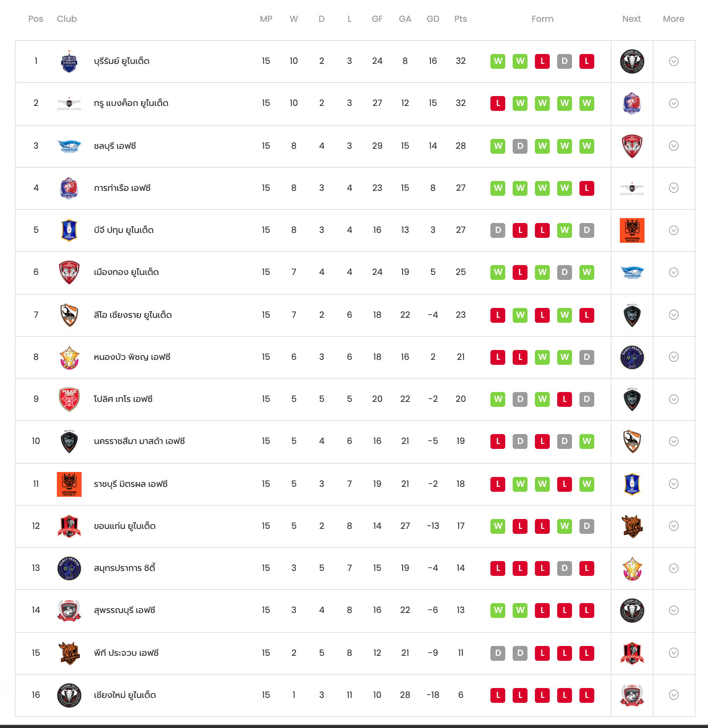708x728 pixels.
Task: Open the เมืองทอง ยูไนเต็ด club link
Action: tap(126, 272)
